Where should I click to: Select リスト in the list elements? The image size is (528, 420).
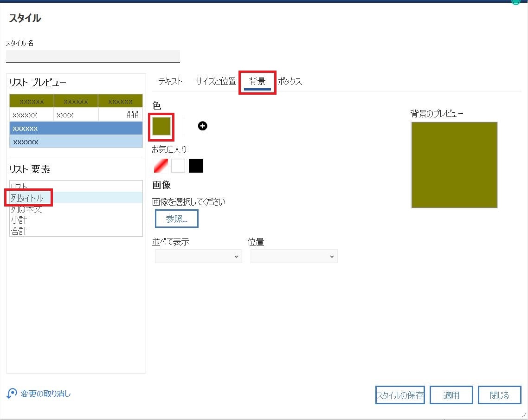pos(76,186)
